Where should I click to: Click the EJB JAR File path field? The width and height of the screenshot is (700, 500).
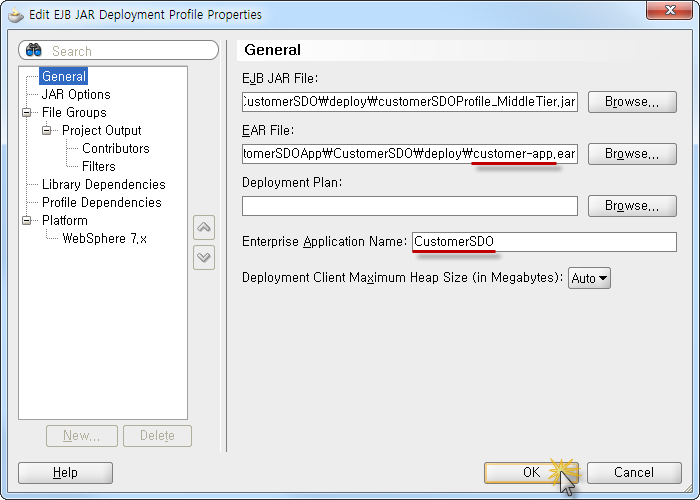(410, 102)
